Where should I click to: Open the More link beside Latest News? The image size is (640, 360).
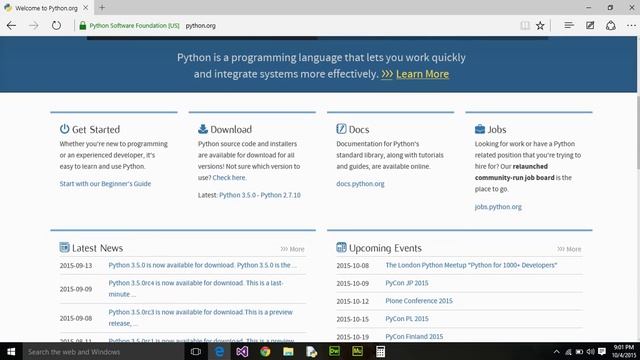(293, 249)
